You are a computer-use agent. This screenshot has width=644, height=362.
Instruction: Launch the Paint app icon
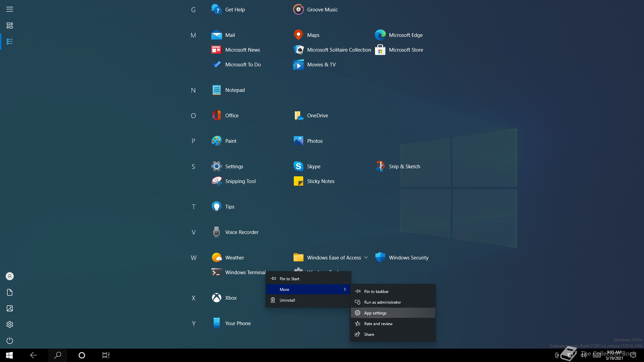coord(216,141)
